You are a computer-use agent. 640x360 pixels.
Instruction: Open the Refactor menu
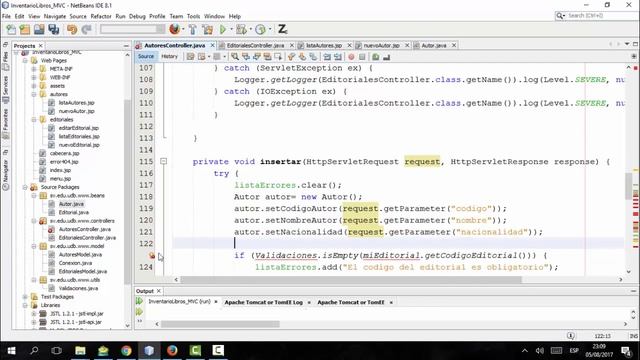click(x=101, y=16)
